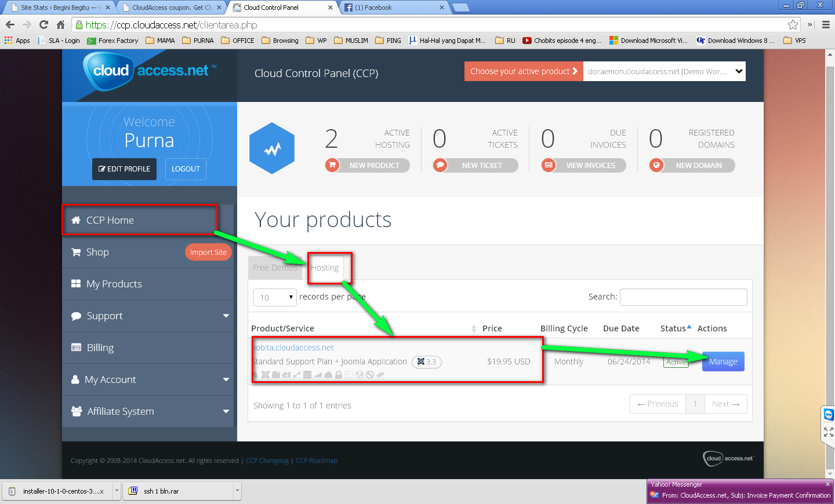Image resolution: width=835 pixels, height=504 pixels.
Task: Click the Logout button
Action: [186, 169]
